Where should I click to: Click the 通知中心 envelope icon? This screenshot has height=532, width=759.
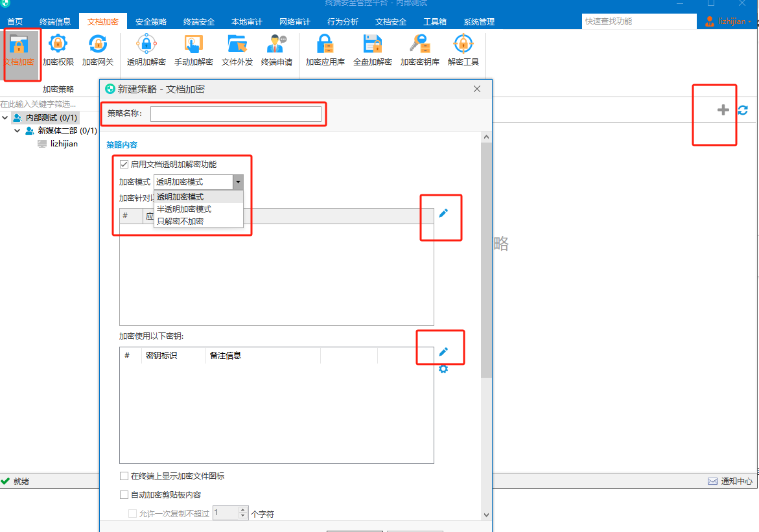[x=712, y=481]
